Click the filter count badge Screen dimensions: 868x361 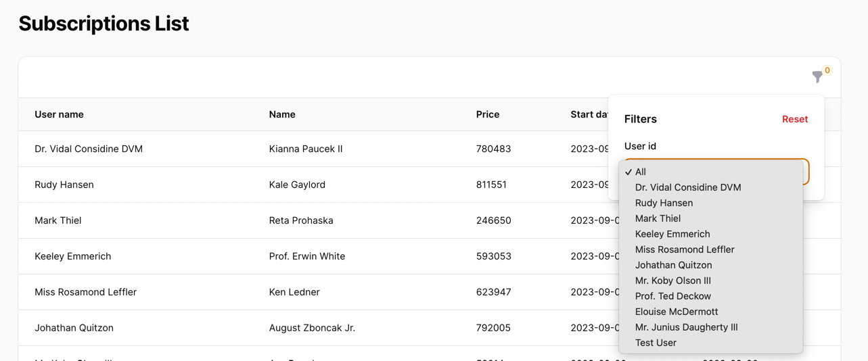(827, 70)
